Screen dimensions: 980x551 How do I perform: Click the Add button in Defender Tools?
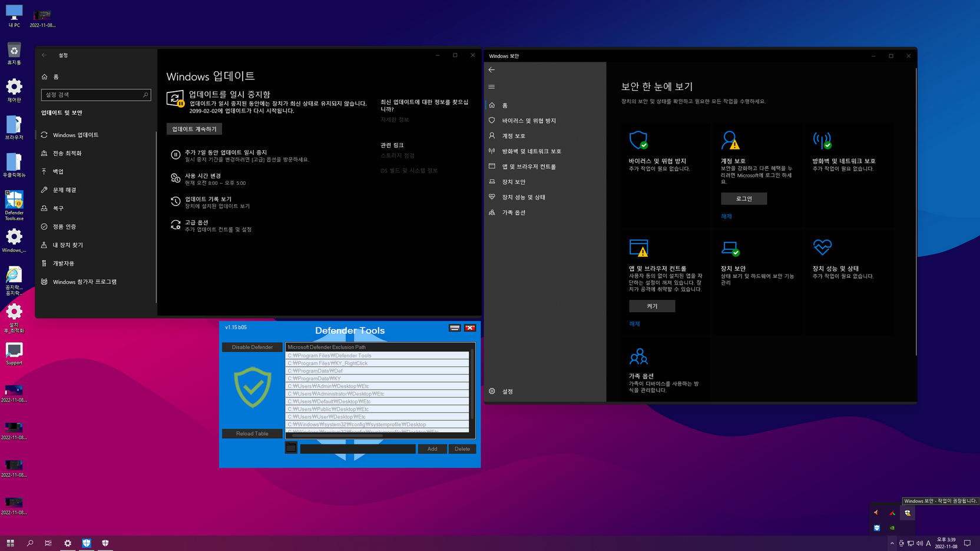[x=432, y=449]
